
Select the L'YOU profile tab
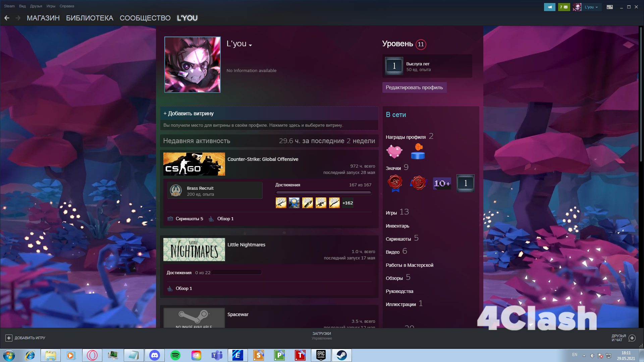[187, 18]
